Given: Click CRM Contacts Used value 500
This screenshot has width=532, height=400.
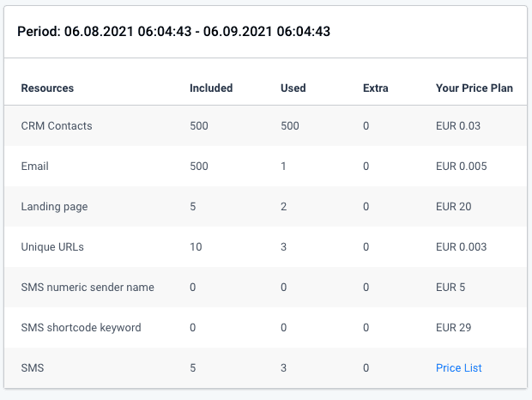Looking at the screenshot, I should point(290,126).
